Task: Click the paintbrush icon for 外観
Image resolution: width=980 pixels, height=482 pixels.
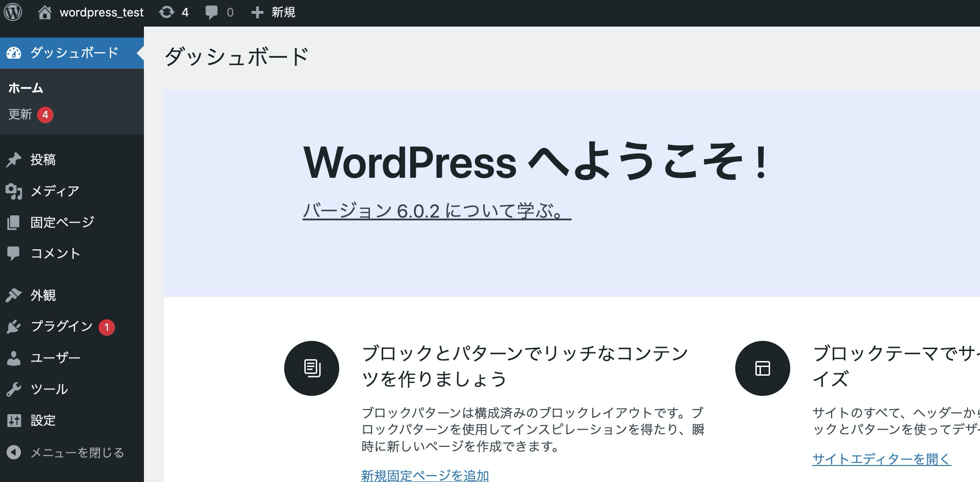Action: pos(14,296)
